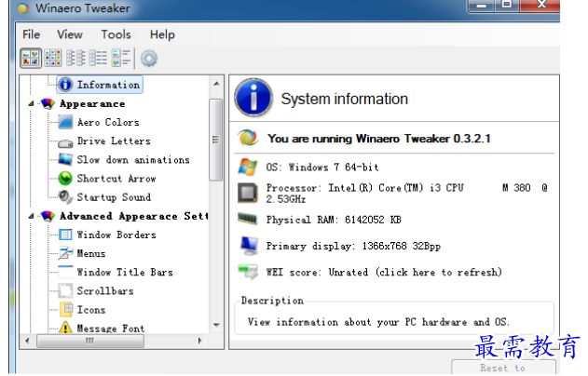Switch to small icons grid view in toolbar
The image size is (588, 376).
[x=52, y=58]
